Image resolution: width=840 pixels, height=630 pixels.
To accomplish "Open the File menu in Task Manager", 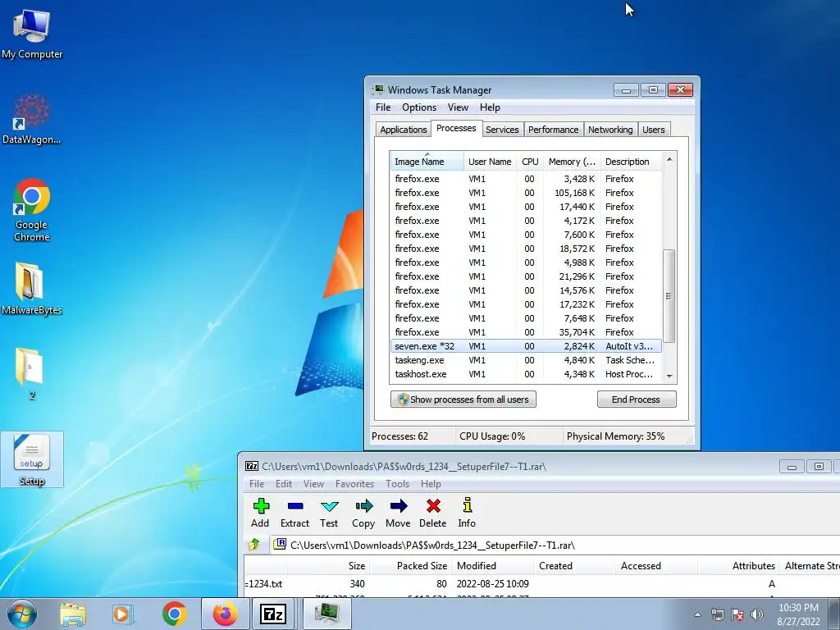I will (x=383, y=107).
